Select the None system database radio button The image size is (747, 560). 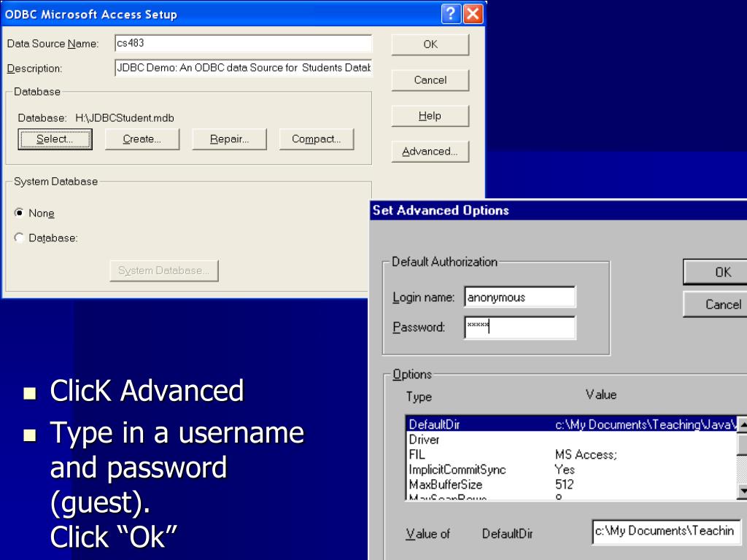click(x=19, y=213)
